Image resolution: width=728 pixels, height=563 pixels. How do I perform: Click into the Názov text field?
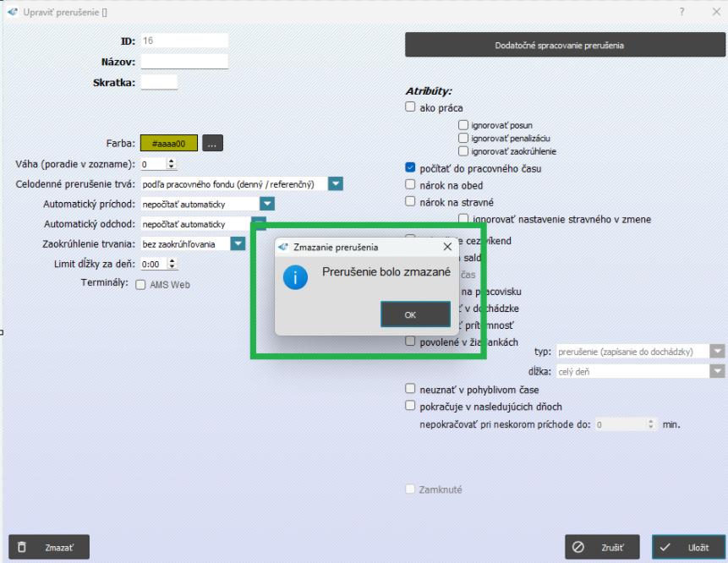click(184, 62)
